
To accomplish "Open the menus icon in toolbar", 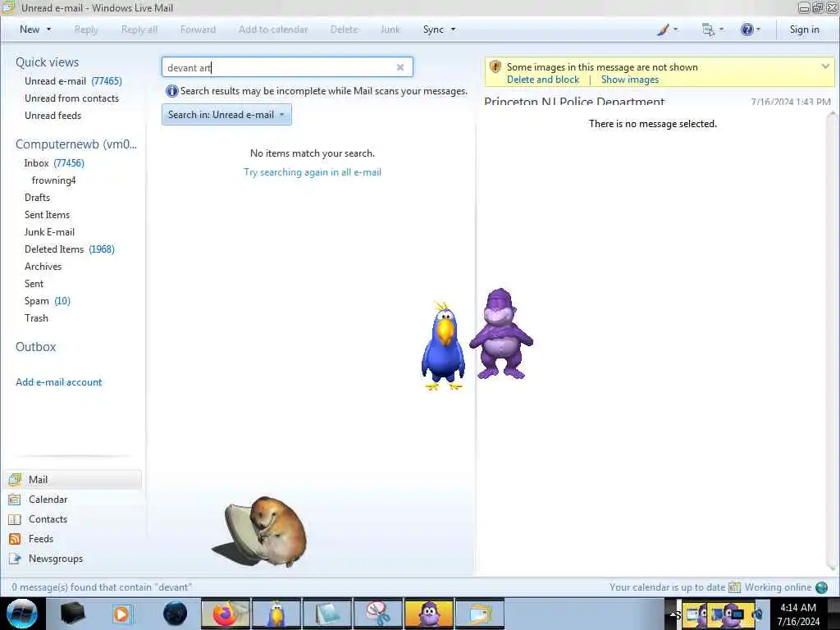I will (708, 30).
